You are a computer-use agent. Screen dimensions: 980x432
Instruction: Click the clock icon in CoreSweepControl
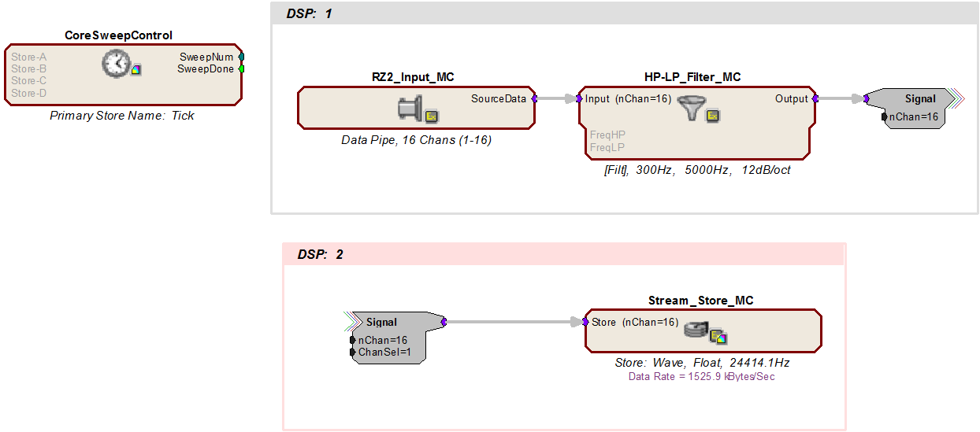point(116,63)
